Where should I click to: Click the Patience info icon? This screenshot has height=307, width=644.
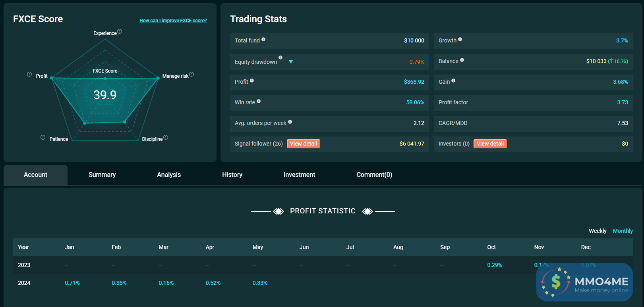click(x=43, y=137)
